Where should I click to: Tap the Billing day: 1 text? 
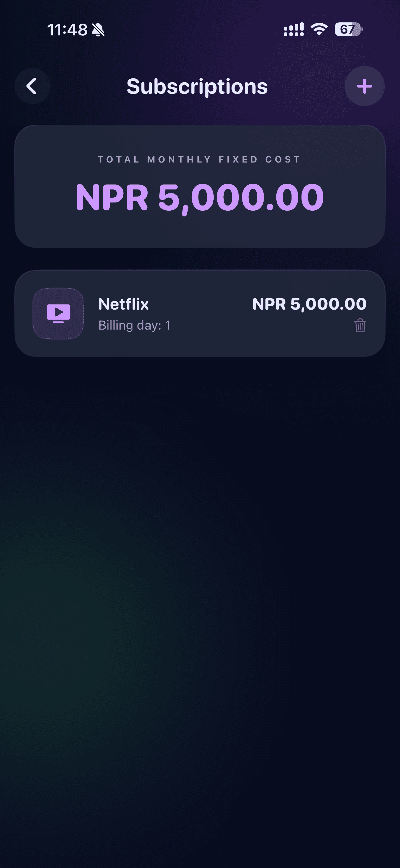tap(134, 326)
